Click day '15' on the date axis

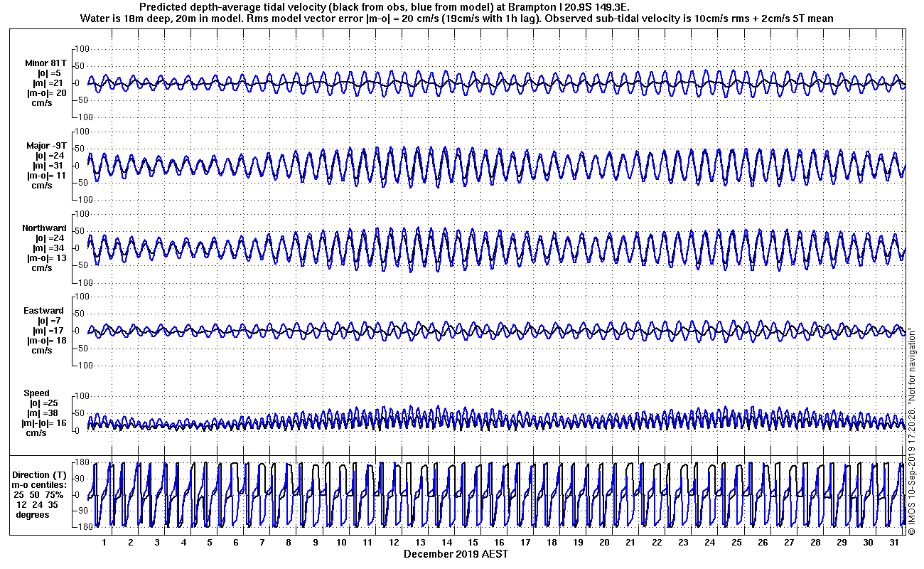[473, 543]
